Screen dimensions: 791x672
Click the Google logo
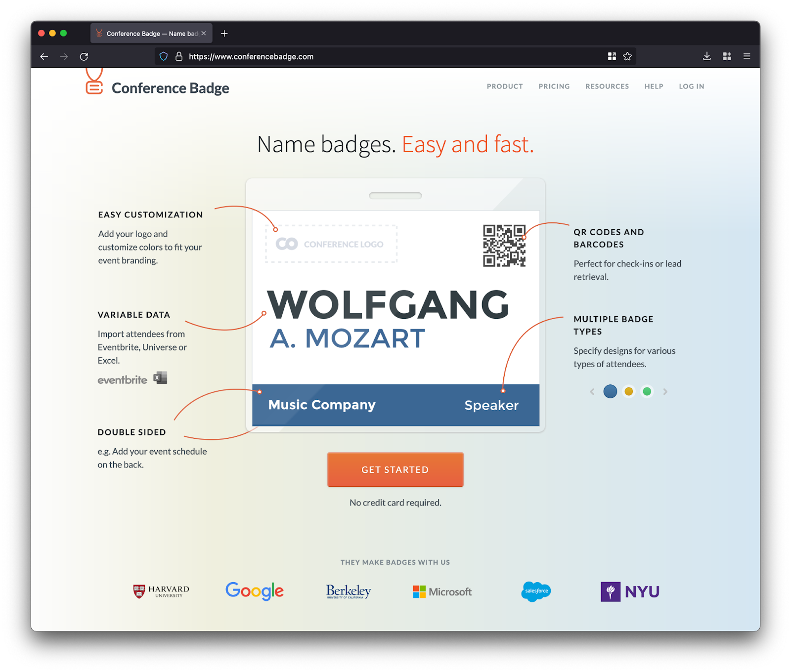point(255,591)
